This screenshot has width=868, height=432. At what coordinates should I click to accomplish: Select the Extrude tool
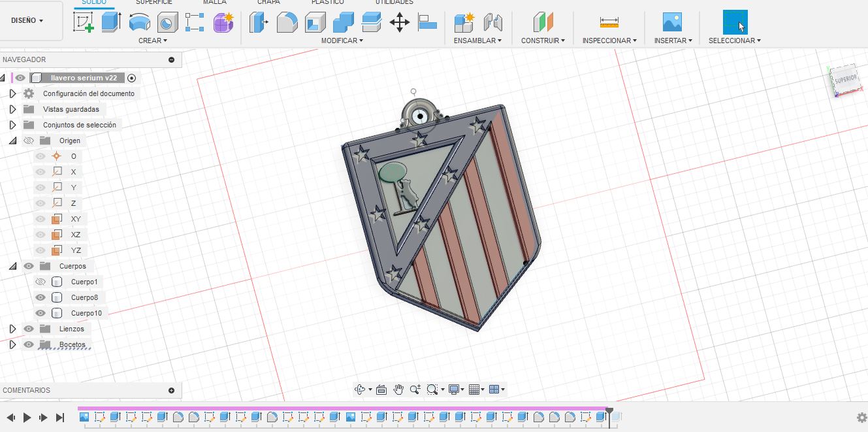click(x=112, y=23)
